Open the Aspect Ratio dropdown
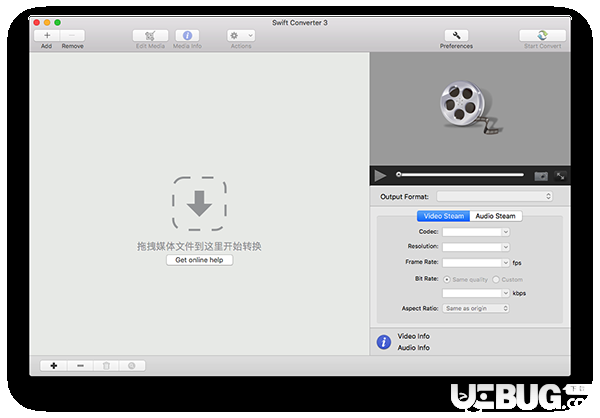Viewport: 600px width, 418px height. (476, 309)
